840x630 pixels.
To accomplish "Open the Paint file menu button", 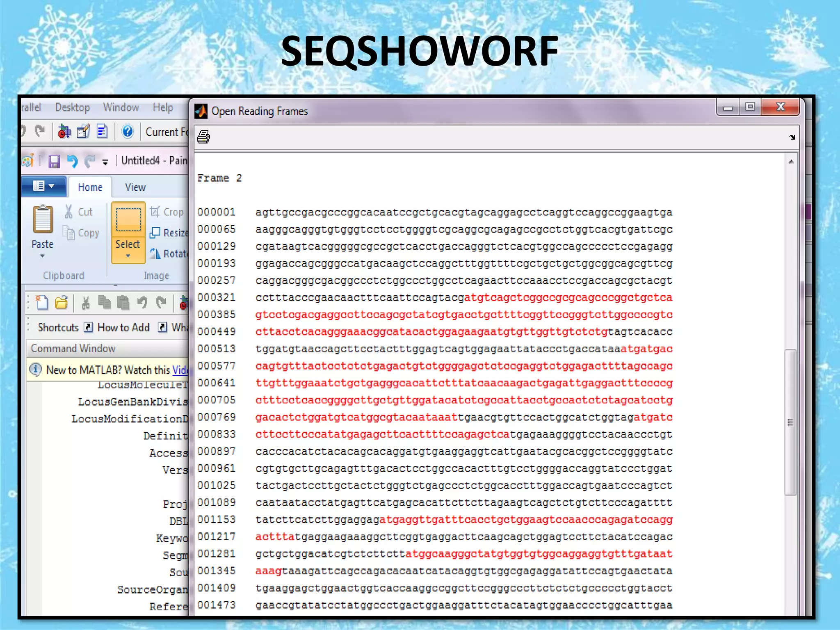I will click(43, 186).
